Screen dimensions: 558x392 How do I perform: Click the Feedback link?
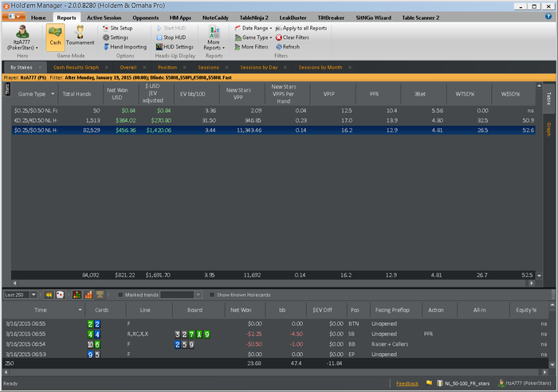407,383
